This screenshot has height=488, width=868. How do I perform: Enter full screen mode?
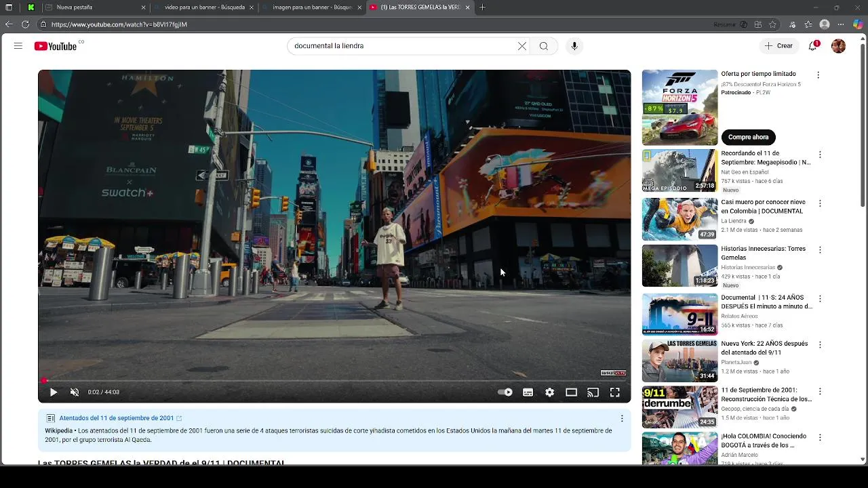(615, 392)
